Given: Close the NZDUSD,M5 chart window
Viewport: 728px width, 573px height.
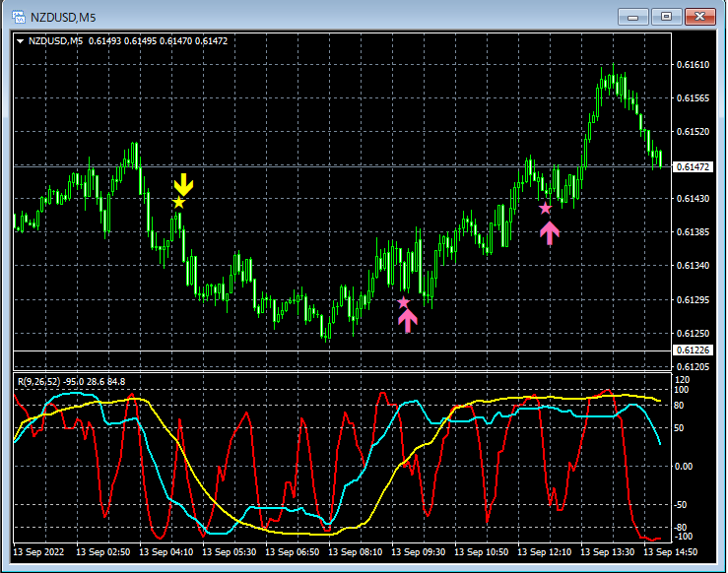Looking at the screenshot, I should (x=699, y=17).
